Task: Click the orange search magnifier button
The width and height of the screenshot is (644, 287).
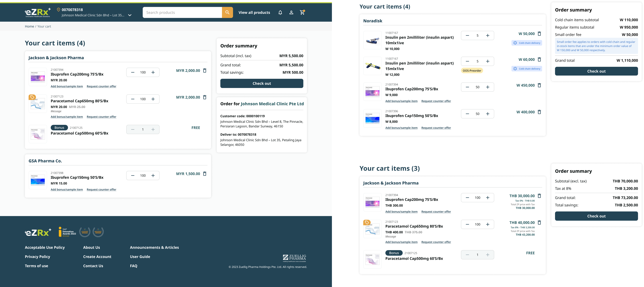Action: coord(227,12)
